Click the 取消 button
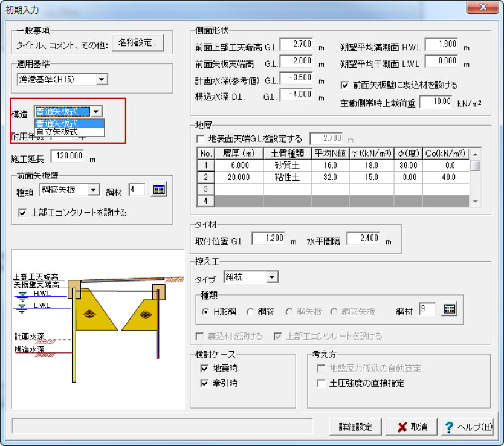Screen dimensions: 504x446 coord(412,427)
